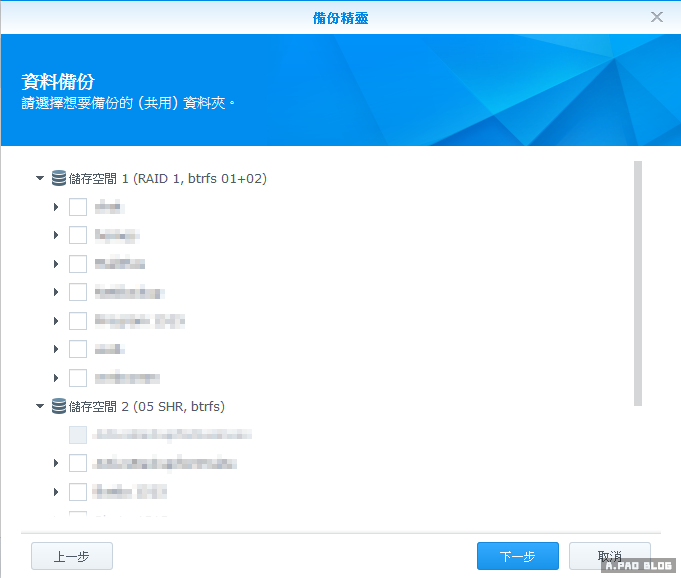Screen dimensions: 681x578
Task: Tick the fifth folder checkbox under 儲存空間 1
Action: (x=78, y=321)
